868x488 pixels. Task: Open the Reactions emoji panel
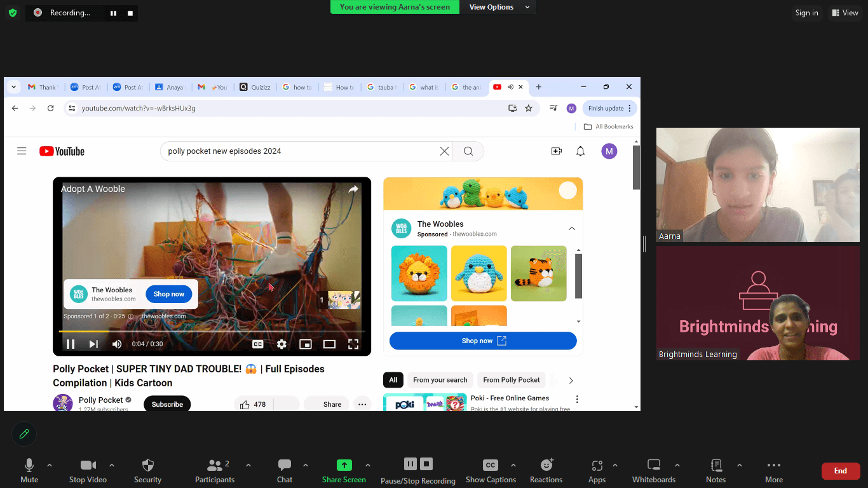546,470
